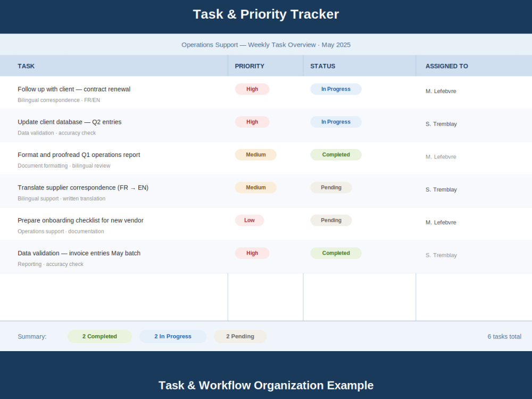Click M. Lefebvre assignee on onboarding checklist row

click(x=440, y=222)
